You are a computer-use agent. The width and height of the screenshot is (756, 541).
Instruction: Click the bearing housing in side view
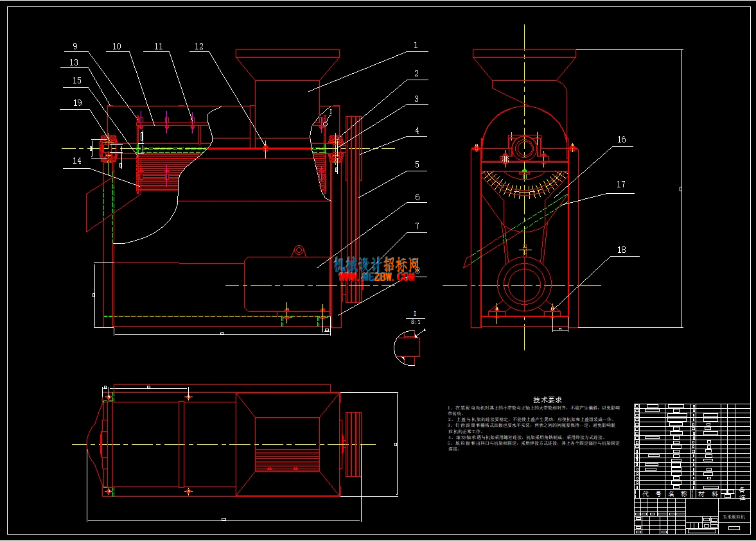point(525,148)
